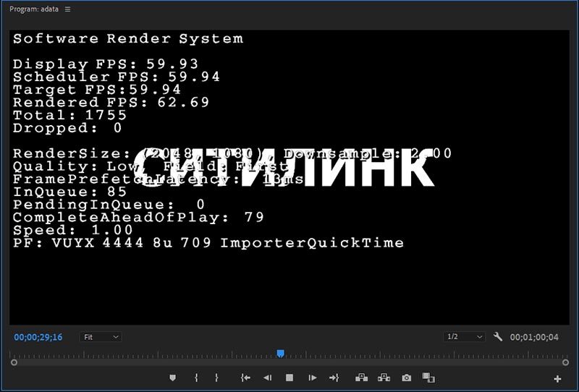The width and height of the screenshot is (579, 392).
Task: Mark In with the left brace button
Action: point(196,378)
